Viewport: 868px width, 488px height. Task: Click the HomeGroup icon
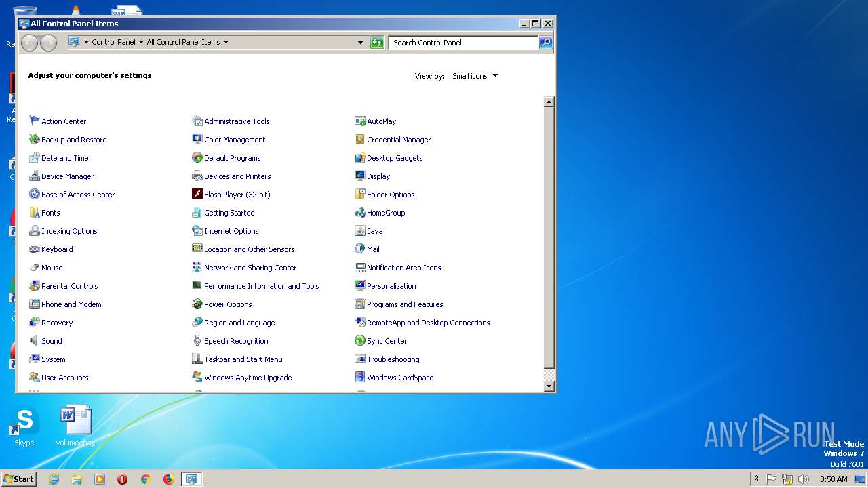coord(360,213)
